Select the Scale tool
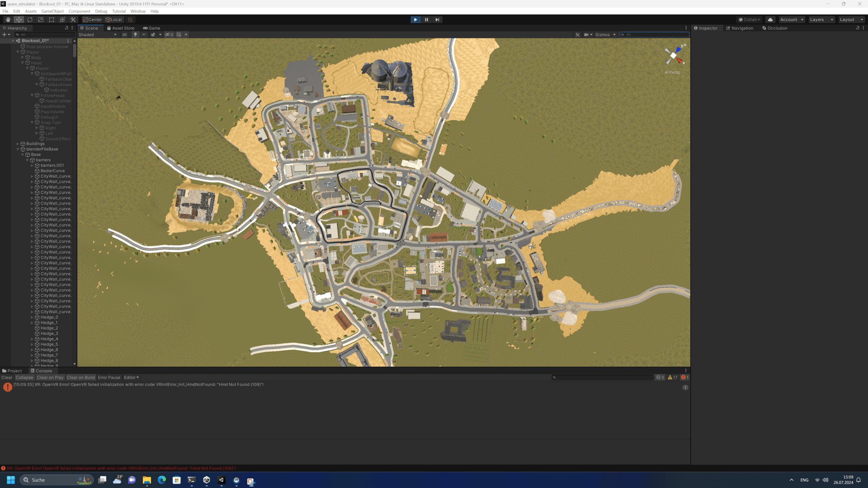Viewport: 868px width, 488px height. tap(41, 20)
